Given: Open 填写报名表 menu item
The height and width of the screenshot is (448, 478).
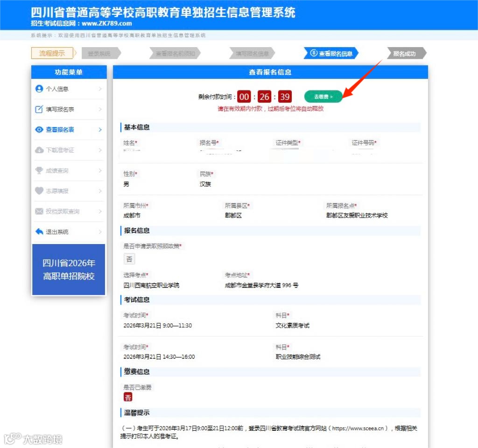Looking at the screenshot, I should coord(69,109).
